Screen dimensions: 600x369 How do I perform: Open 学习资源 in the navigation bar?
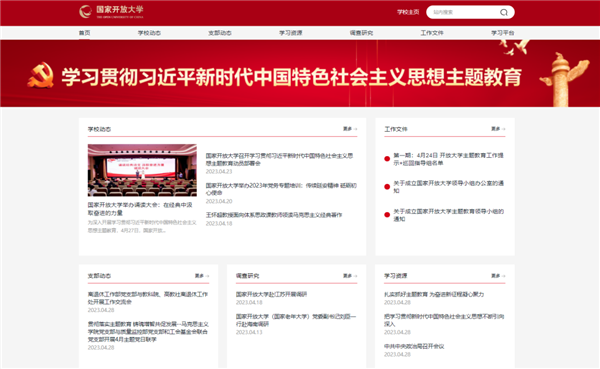(290, 33)
